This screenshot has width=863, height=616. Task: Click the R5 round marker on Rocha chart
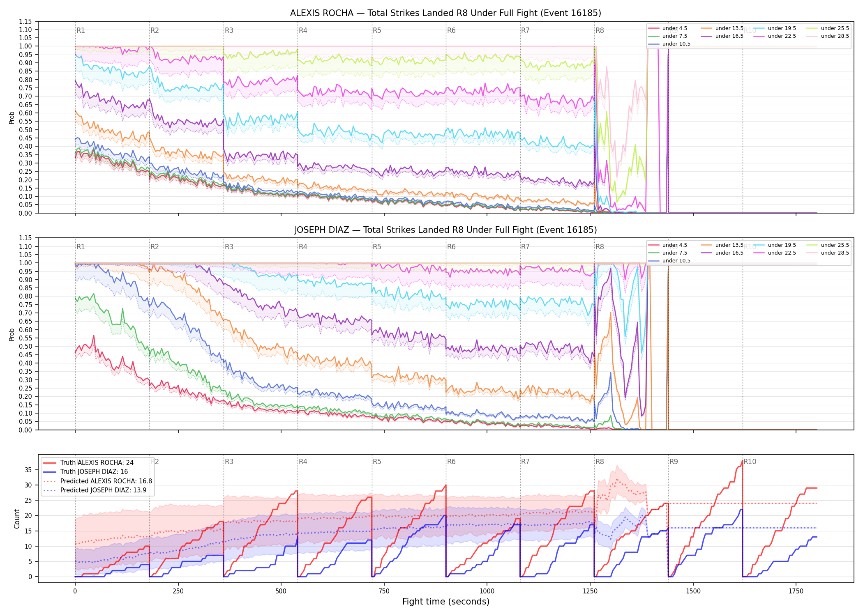pyautogui.click(x=377, y=30)
